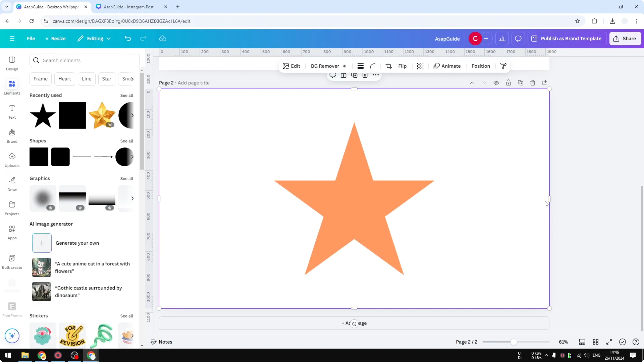
Task: Delete the current page with trash icon
Action: 533,83
